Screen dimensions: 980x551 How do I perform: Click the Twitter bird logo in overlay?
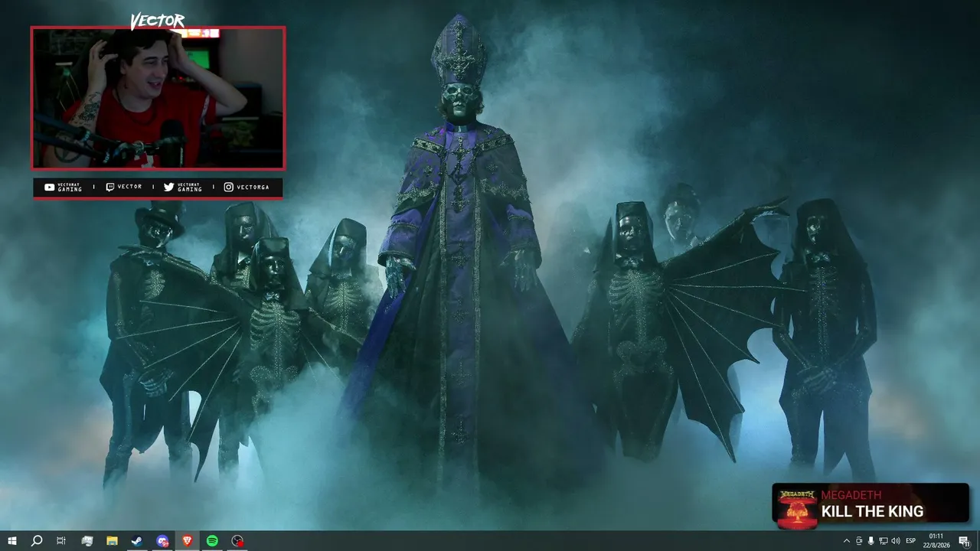coord(168,187)
